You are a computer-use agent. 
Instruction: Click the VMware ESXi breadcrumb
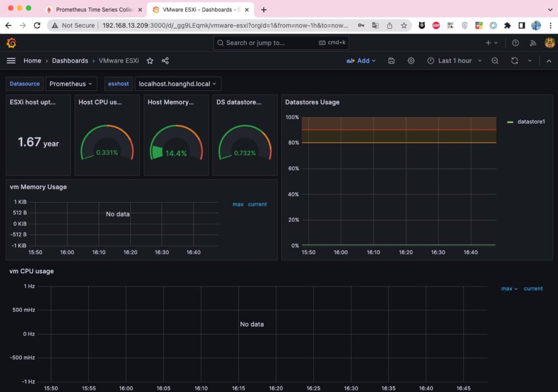(119, 61)
